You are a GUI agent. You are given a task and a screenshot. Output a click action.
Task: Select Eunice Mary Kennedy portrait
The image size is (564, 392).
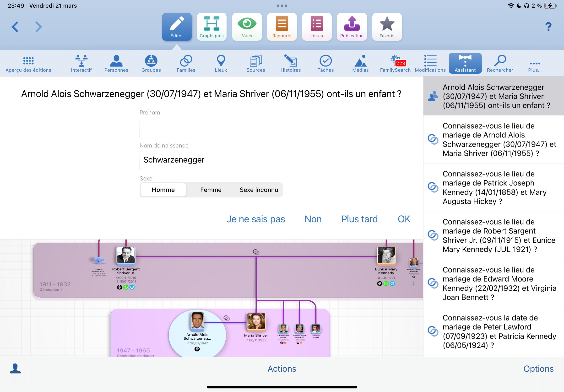386,256
